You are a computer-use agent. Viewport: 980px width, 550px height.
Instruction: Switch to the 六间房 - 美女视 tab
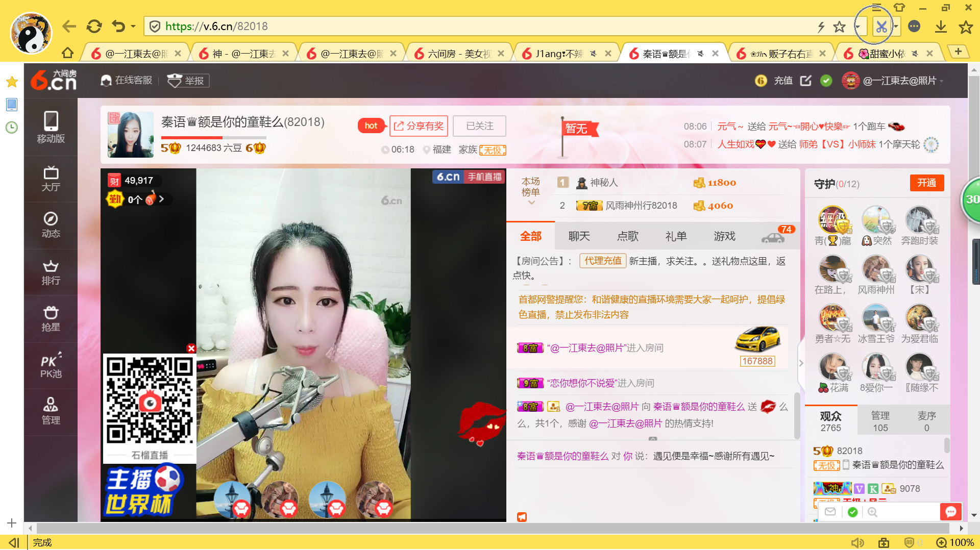pos(459,54)
